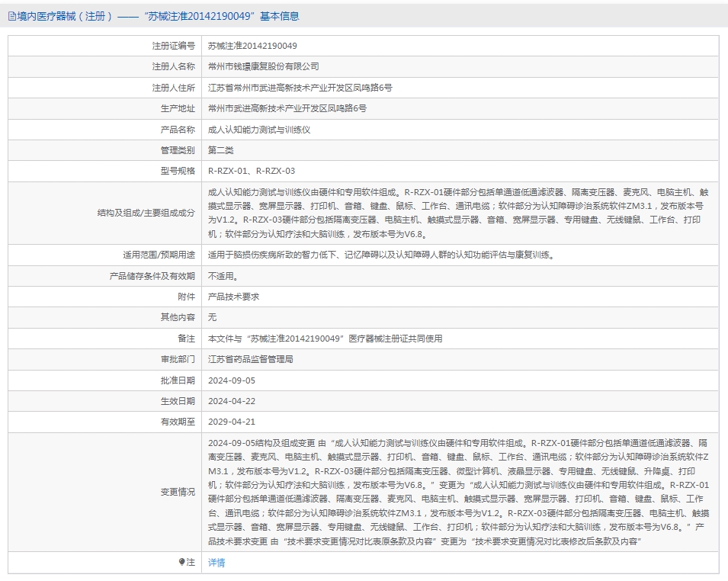Screen dimensions: 728x581
Task: Click the 变更情况 label
Action: tap(178, 492)
